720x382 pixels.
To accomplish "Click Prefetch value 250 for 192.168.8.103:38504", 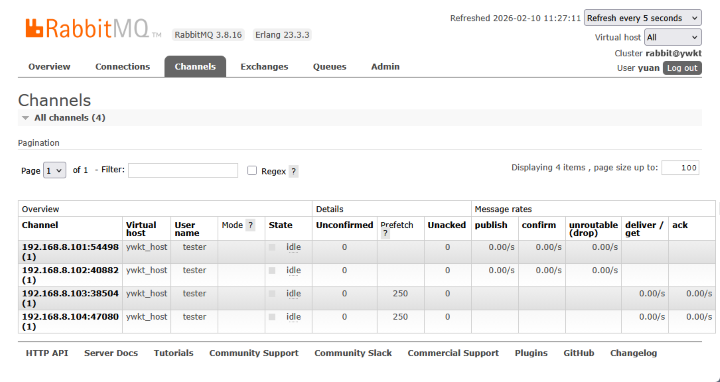I will click(400, 293).
